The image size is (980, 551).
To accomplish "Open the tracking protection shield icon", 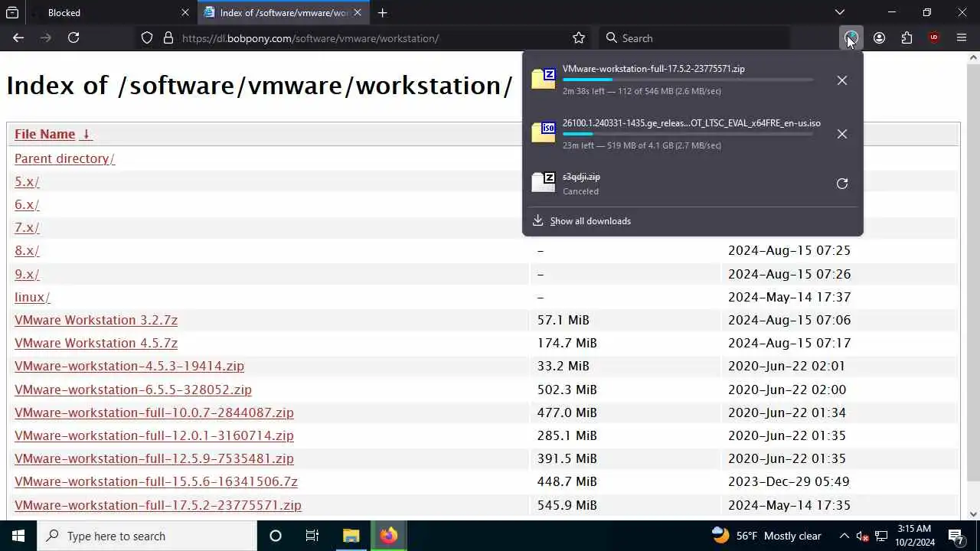I will click(x=147, y=37).
